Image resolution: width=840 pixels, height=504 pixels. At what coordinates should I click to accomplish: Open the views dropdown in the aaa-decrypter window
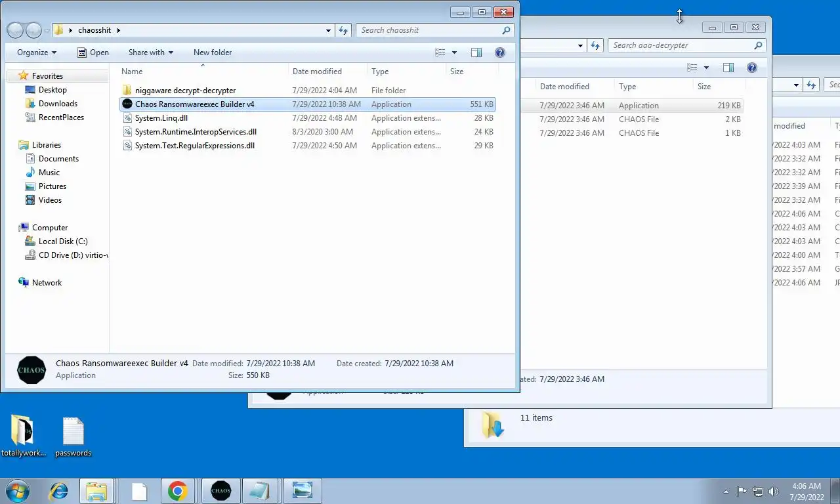pos(706,68)
